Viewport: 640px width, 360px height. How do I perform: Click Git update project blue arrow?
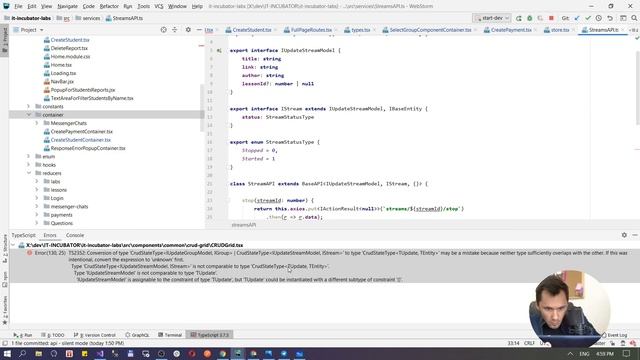[577, 18]
